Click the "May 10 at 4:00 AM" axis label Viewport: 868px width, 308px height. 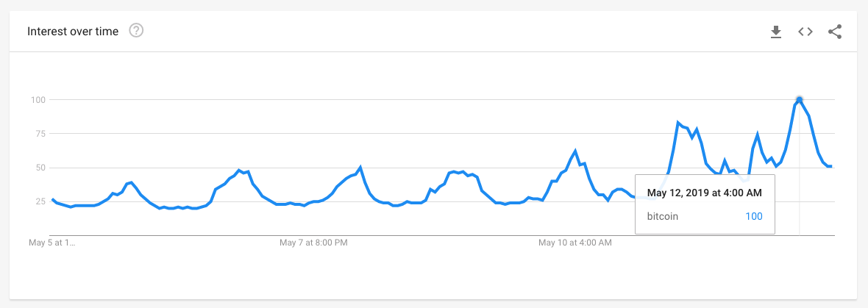tap(575, 242)
